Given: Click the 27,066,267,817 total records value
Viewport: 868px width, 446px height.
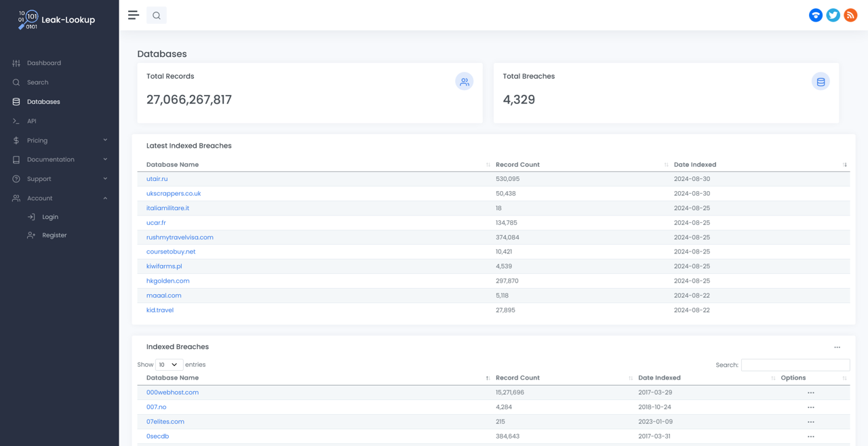Looking at the screenshot, I should click(x=189, y=100).
